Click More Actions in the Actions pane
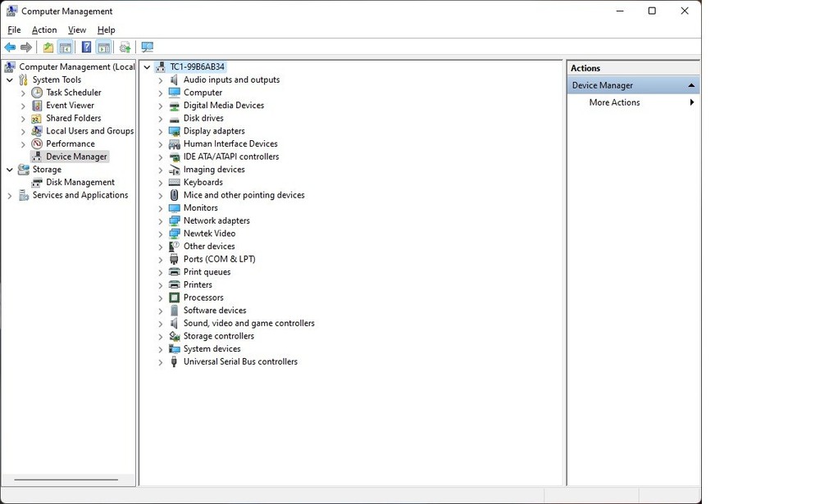 pos(614,102)
